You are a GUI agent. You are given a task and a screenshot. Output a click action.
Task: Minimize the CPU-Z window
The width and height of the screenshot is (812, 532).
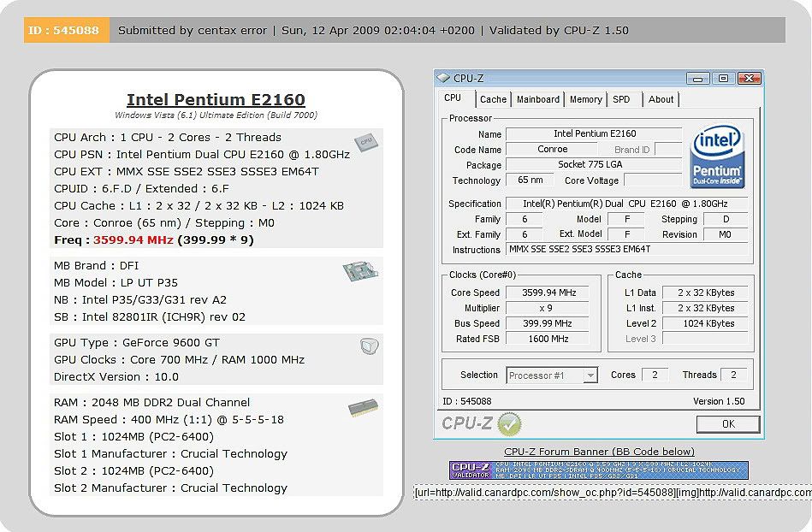(x=697, y=79)
